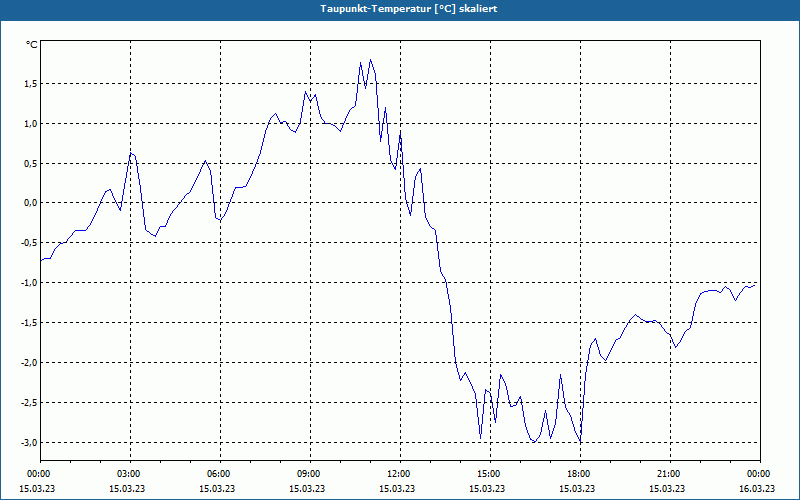Click the 15.03.23 date under 06:00

217,488
